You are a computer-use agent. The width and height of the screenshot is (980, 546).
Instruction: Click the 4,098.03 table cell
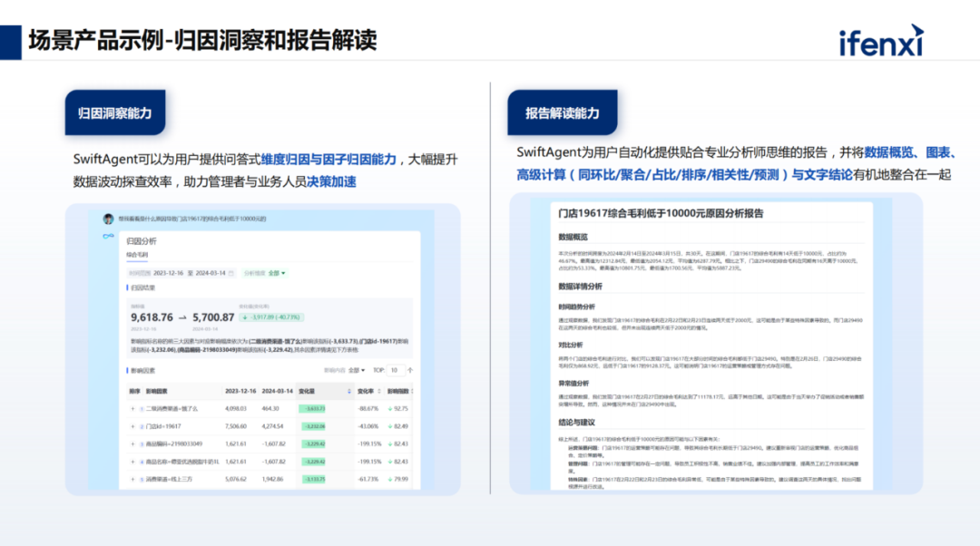[236, 408]
